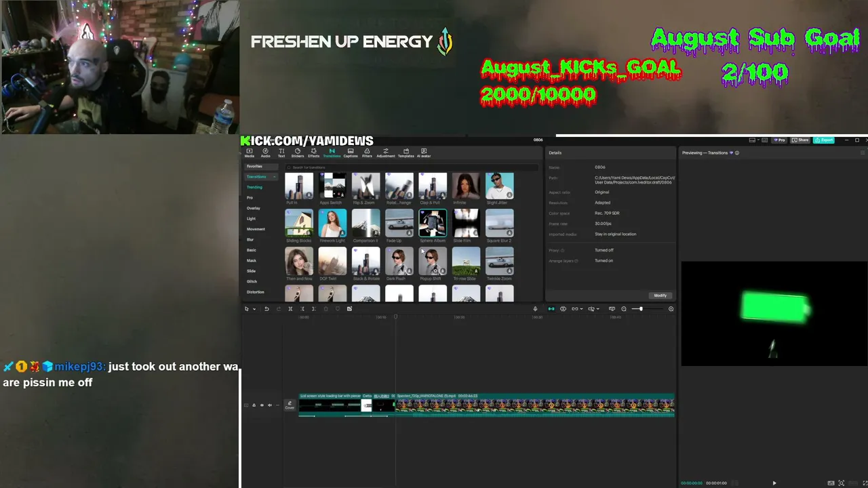Download the Pull In transition
The image size is (868, 488).
click(309, 195)
